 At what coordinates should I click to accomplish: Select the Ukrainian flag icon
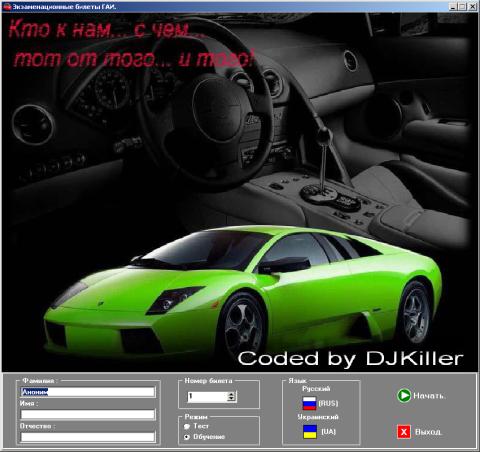click(310, 432)
